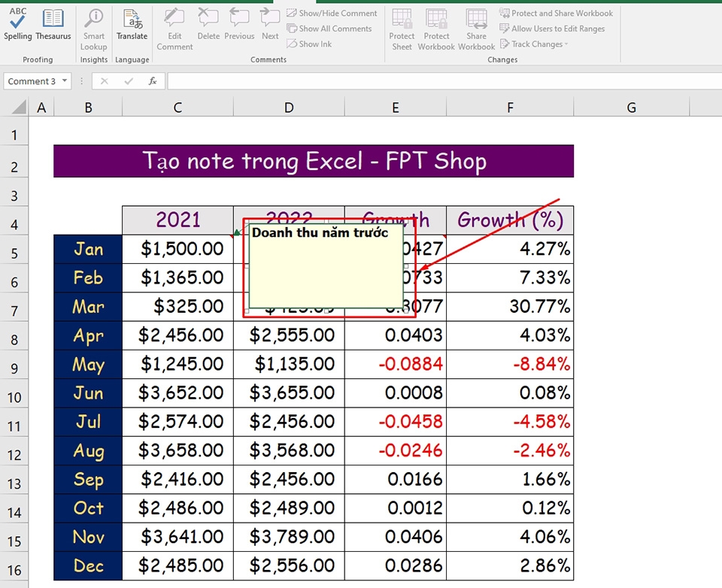Screen dimensions: 722x588
Task: Select the title cell reading Tạo note trong Excel
Action: coord(313,160)
